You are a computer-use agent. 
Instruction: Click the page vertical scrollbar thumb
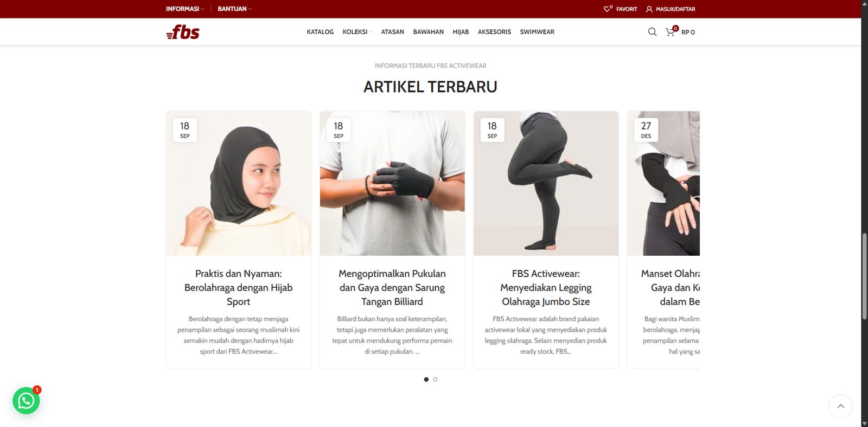coord(864,276)
